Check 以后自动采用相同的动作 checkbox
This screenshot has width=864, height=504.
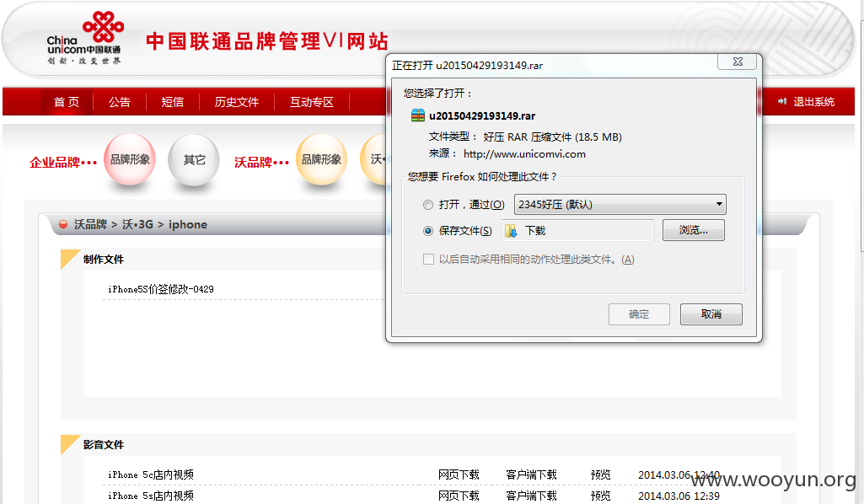tap(428, 259)
